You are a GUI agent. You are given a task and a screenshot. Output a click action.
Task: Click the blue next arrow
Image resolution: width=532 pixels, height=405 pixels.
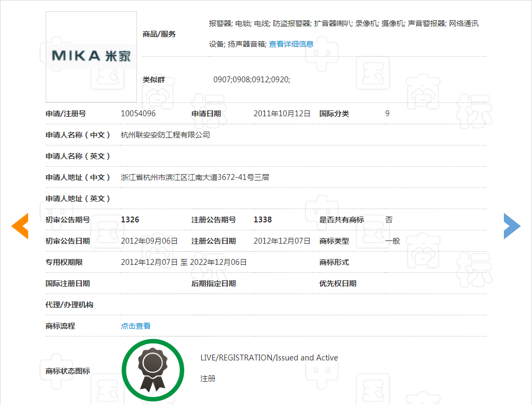point(512,226)
